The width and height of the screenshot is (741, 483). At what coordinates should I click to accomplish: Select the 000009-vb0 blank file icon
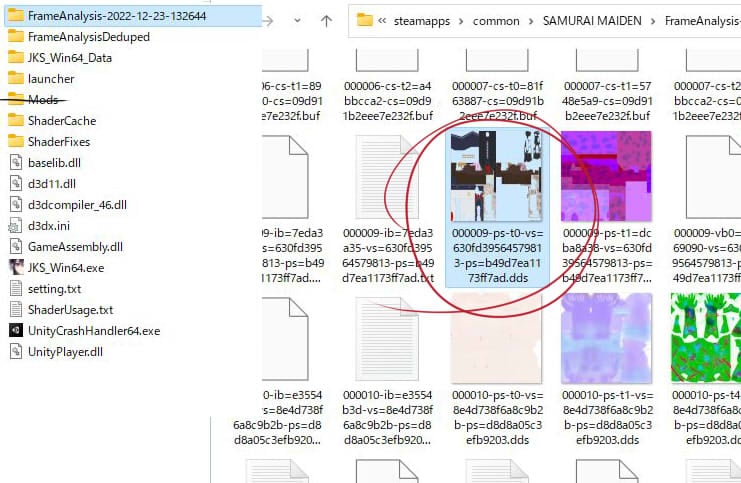[x=714, y=178]
